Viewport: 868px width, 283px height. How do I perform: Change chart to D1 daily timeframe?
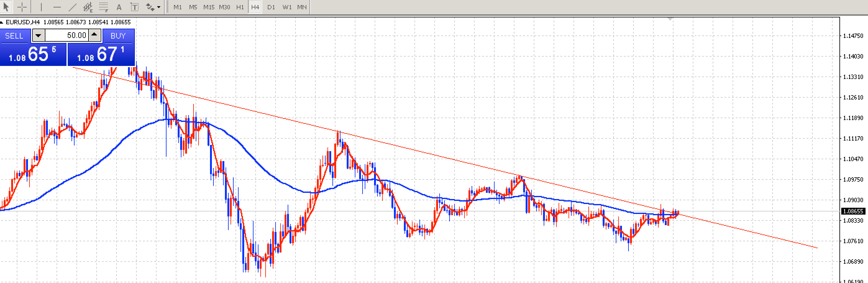click(271, 7)
